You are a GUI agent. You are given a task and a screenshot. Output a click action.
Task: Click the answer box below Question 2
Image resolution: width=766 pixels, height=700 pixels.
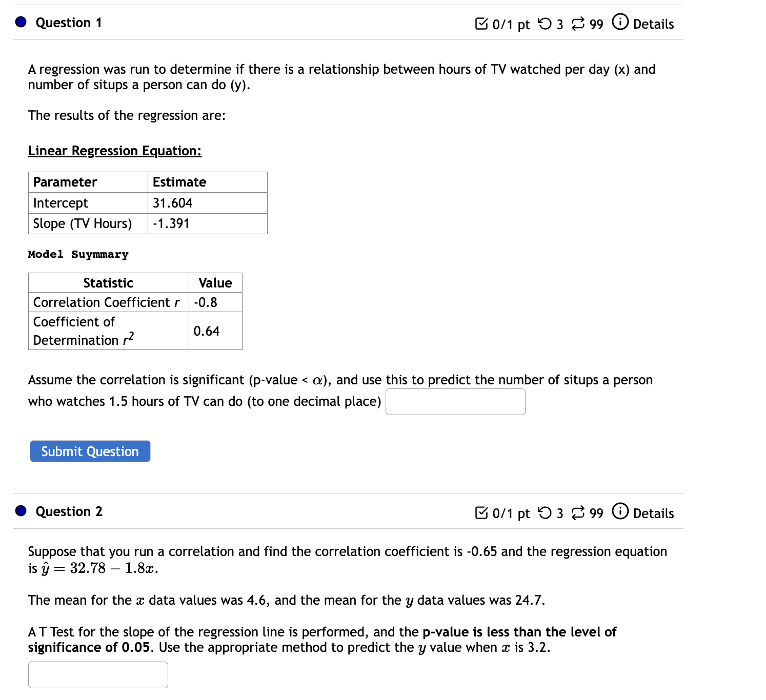point(98,674)
